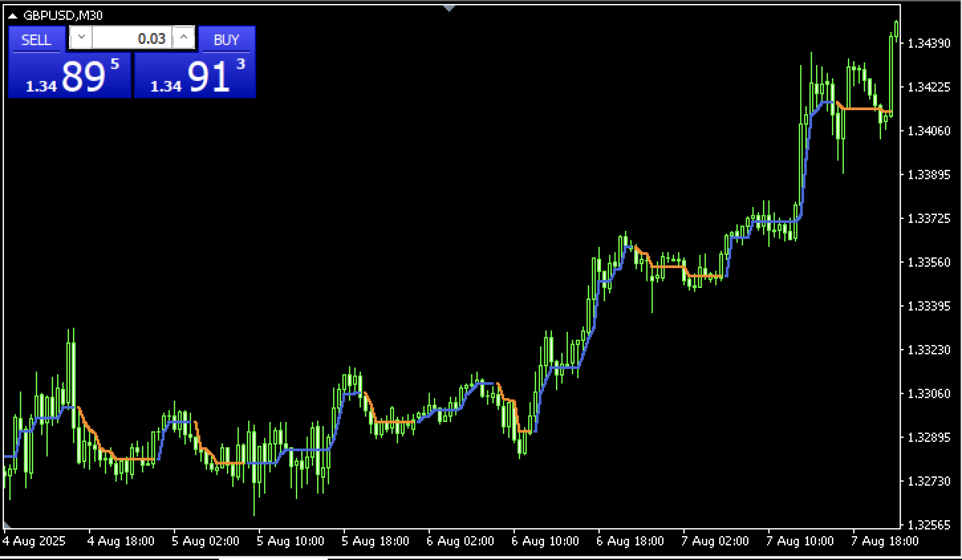Click the lot volume field showing 0.03

click(132, 38)
